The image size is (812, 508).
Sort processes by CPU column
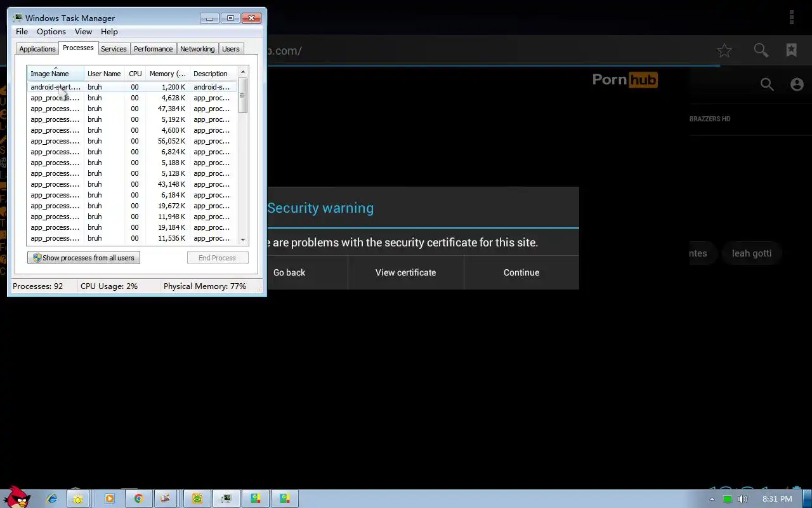click(x=135, y=74)
